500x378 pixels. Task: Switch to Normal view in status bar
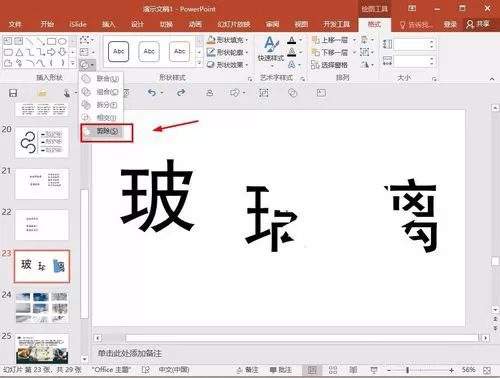point(312,370)
